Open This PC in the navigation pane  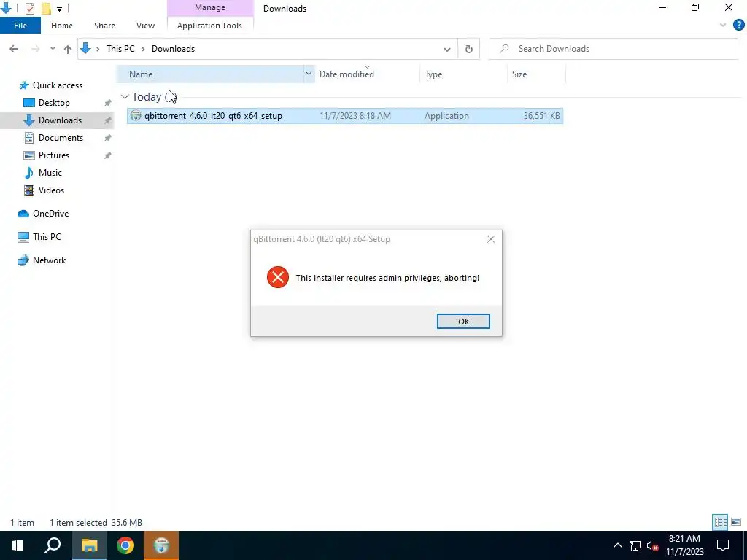click(47, 237)
